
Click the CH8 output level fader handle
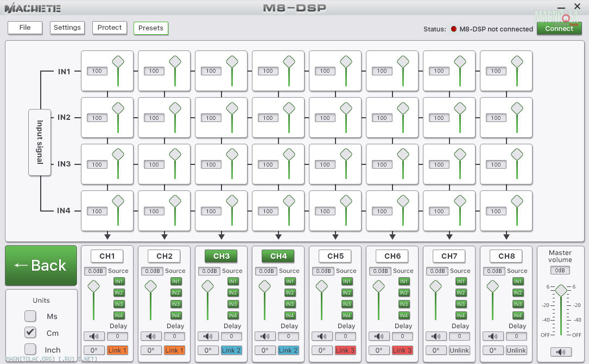point(492,286)
